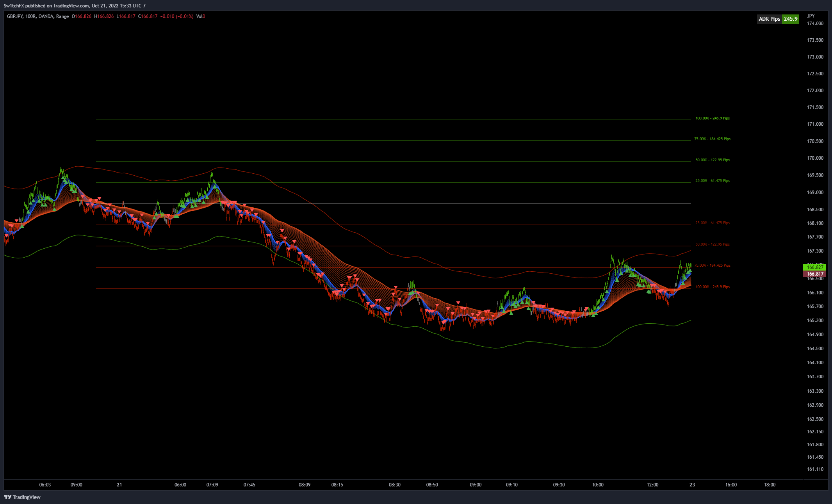Click the 161.110 price axis label
Image resolution: width=832 pixels, height=504 pixels.
point(815,469)
